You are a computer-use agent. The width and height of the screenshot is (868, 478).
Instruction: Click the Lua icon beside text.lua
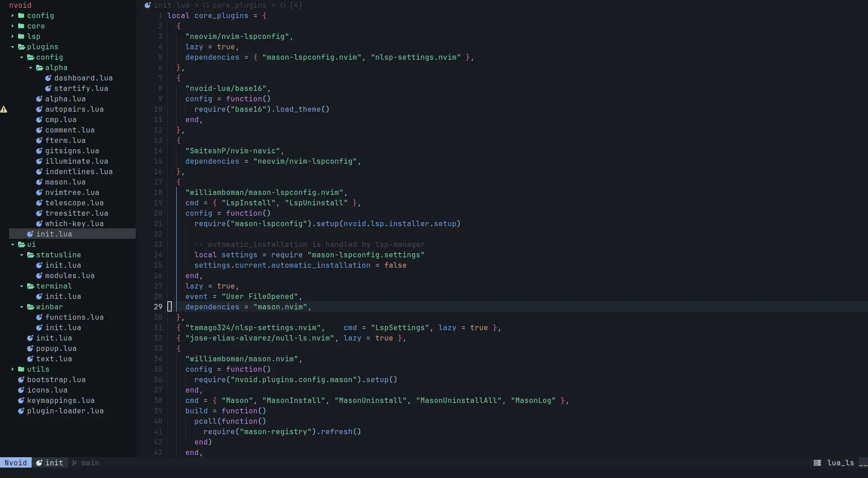coord(30,359)
